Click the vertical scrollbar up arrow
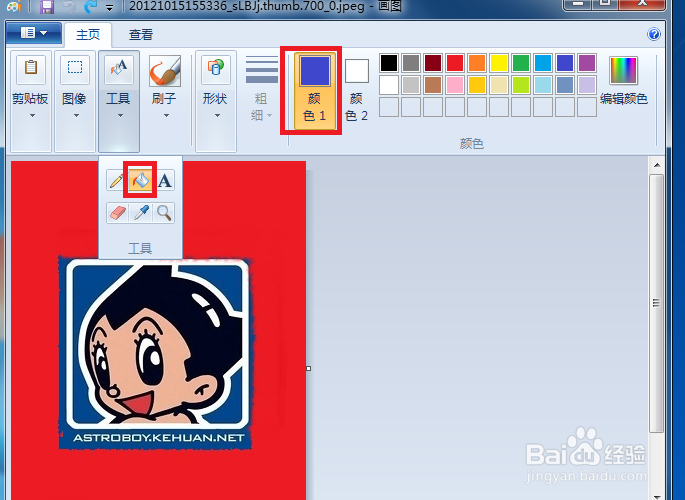 657,165
